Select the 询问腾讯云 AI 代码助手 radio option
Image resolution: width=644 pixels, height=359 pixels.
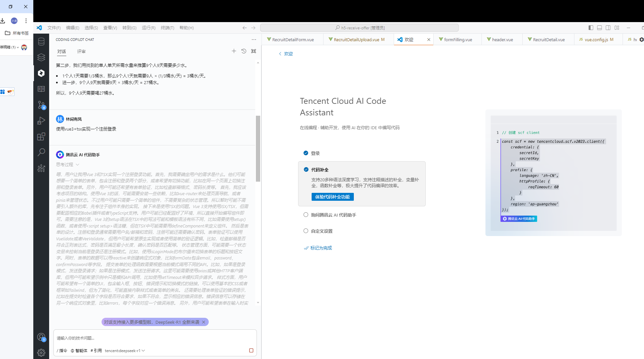click(x=306, y=214)
